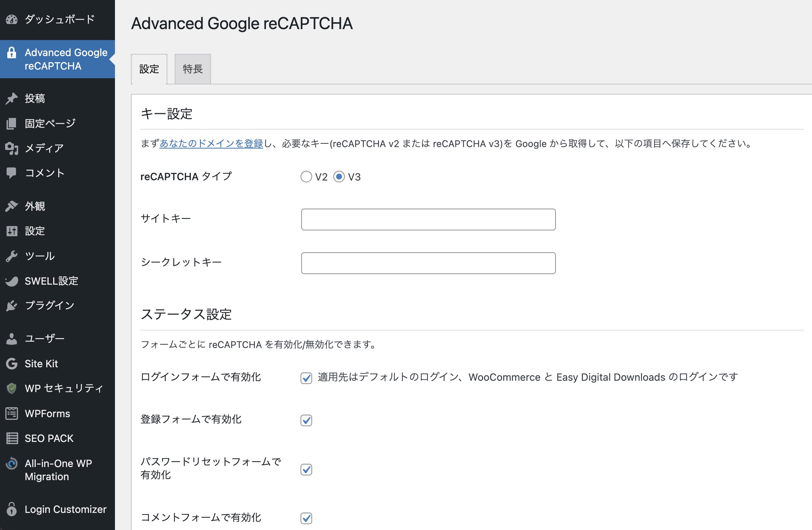Open the ダッシュボード menu item
812x530 pixels.
pyautogui.click(x=57, y=19)
